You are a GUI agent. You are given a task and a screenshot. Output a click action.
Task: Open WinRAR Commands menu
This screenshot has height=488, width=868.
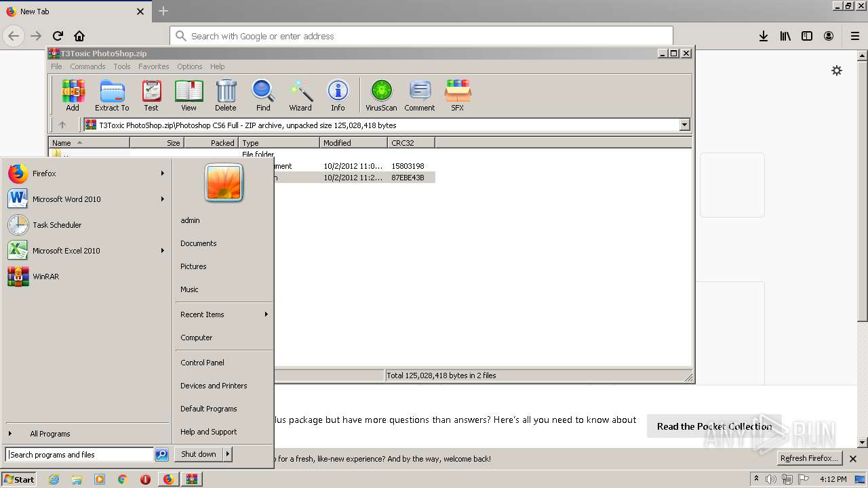pos(87,66)
